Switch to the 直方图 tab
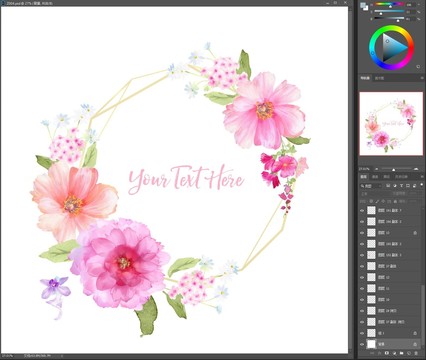 [379, 78]
